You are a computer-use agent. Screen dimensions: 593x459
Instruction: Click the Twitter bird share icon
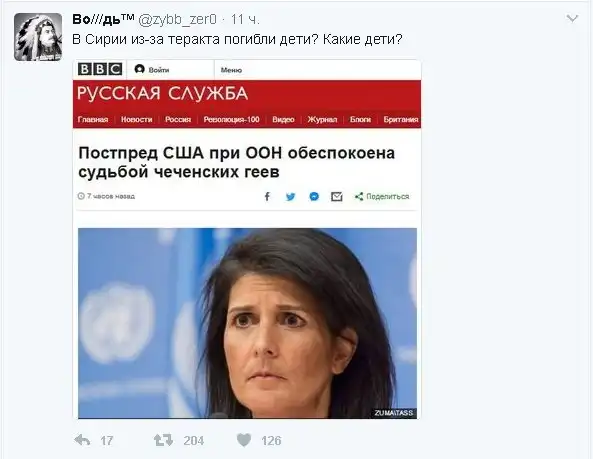point(290,197)
